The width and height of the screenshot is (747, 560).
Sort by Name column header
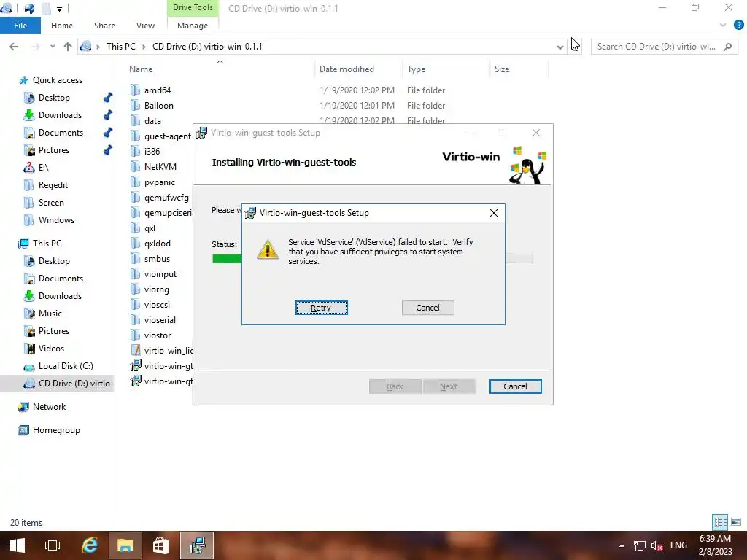[x=141, y=69]
